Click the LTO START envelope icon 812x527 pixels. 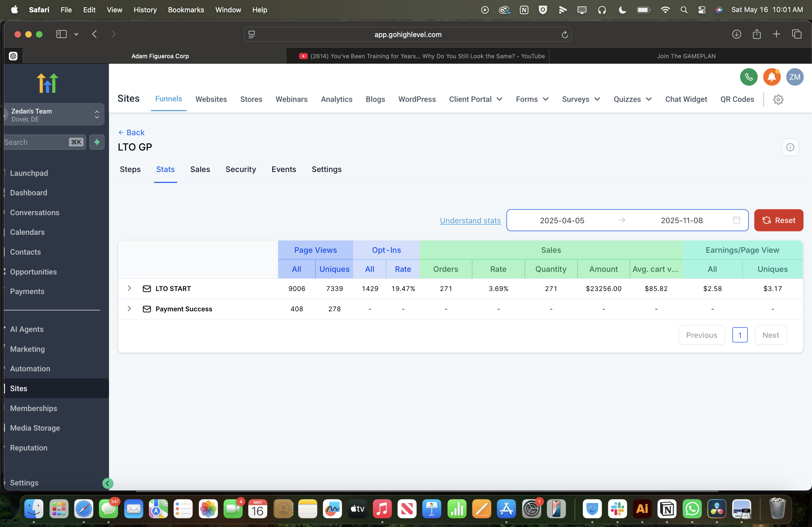tap(147, 289)
